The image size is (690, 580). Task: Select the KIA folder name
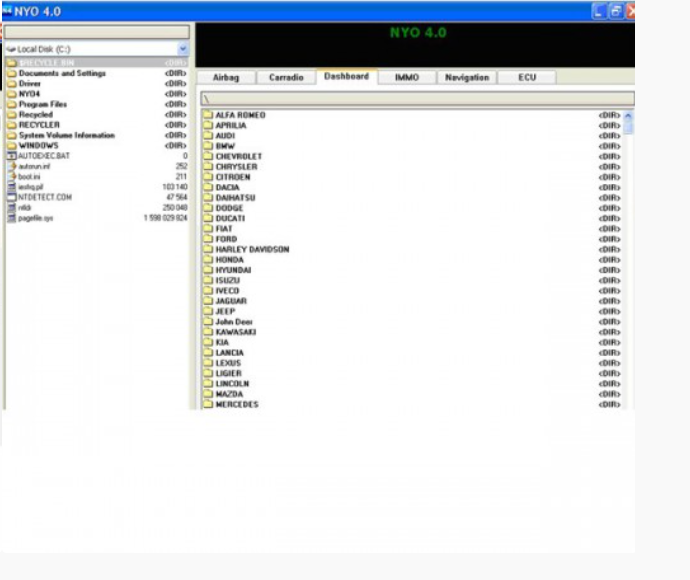point(222,342)
